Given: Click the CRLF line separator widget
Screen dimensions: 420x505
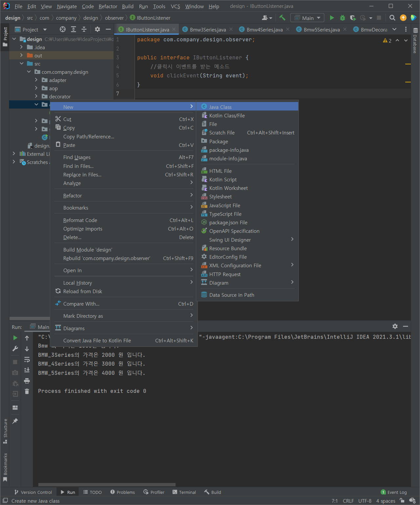Looking at the screenshot, I should [348, 501].
